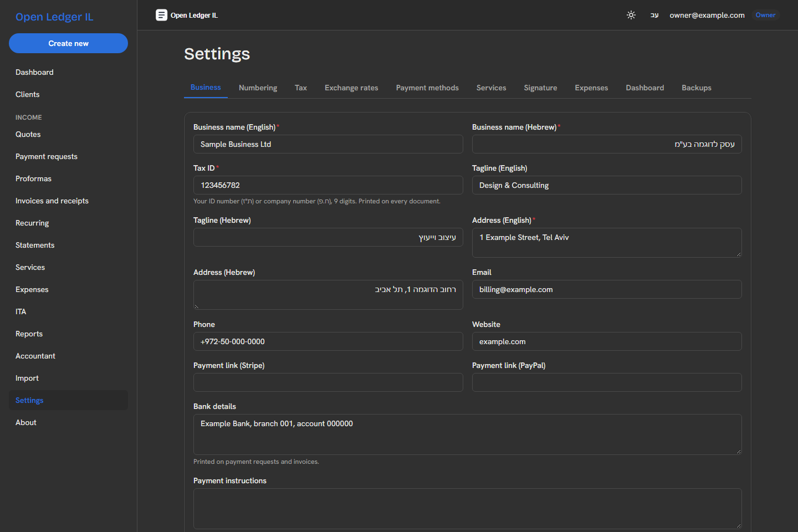Click the Tax ID input field
The width and height of the screenshot is (798, 532).
pyautogui.click(x=328, y=185)
